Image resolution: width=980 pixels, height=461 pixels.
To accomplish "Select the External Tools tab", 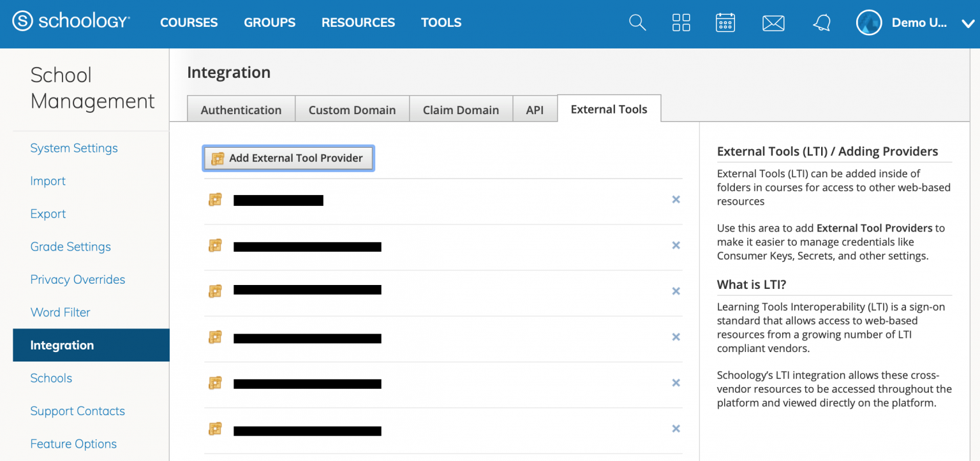I will pyautogui.click(x=609, y=108).
